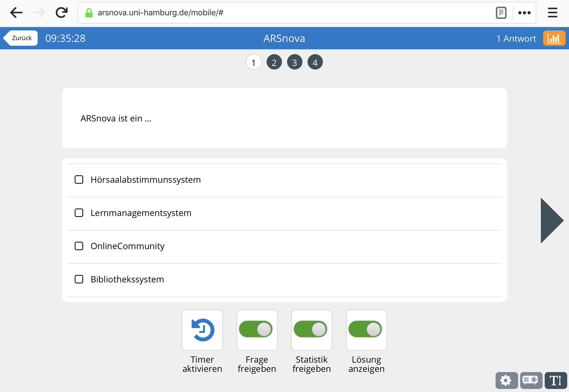Check the Lernmanagementsystem checkbox
Viewport: 569px width, 392px height.
tap(79, 213)
